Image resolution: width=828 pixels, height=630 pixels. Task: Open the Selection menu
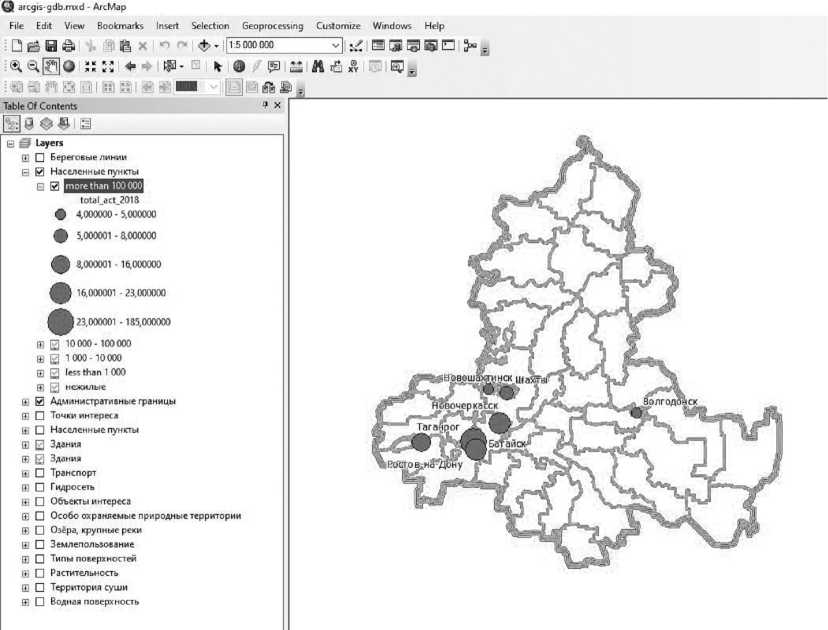[x=210, y=26]
